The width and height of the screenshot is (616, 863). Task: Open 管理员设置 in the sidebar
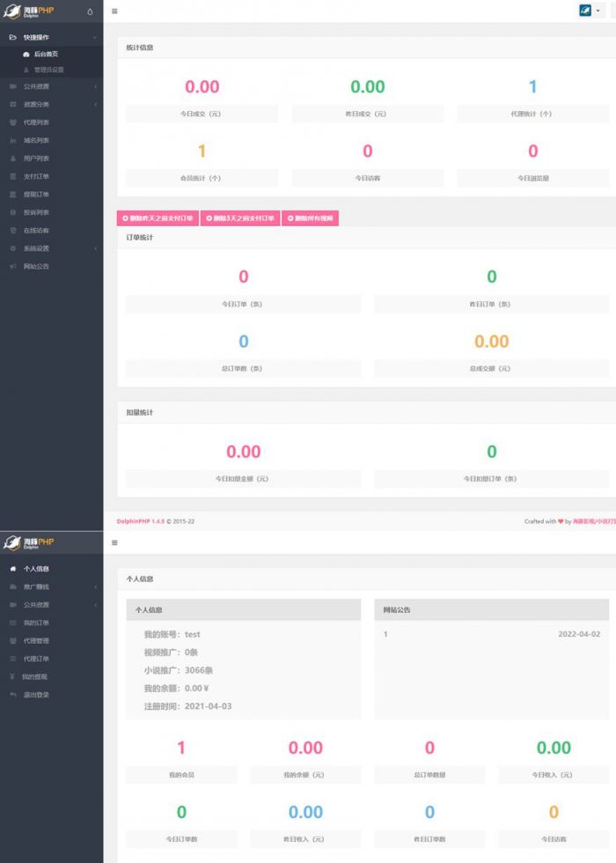pos(48,70)
